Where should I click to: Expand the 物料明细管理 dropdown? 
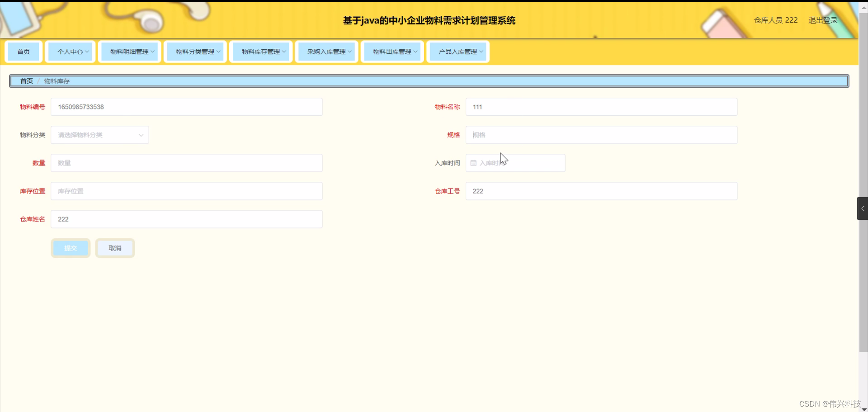pos(130,52)
